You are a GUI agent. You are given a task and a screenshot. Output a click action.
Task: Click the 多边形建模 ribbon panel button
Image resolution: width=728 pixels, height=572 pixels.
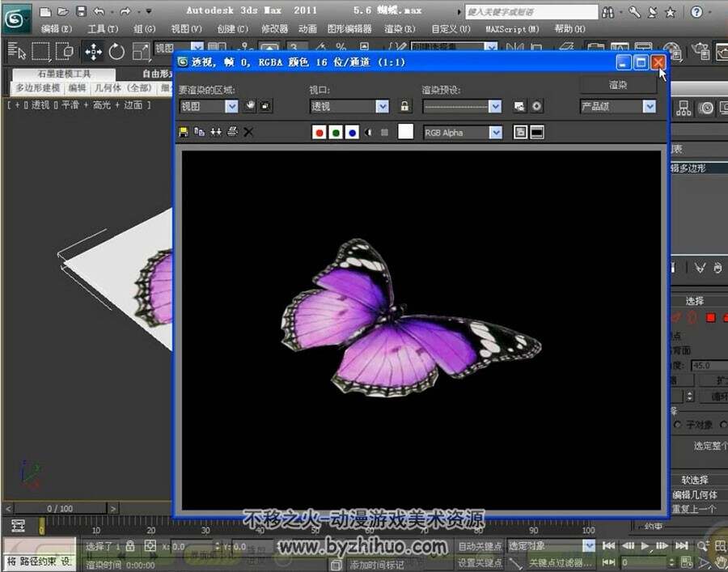pyautogui.click(x=38, y=87)
